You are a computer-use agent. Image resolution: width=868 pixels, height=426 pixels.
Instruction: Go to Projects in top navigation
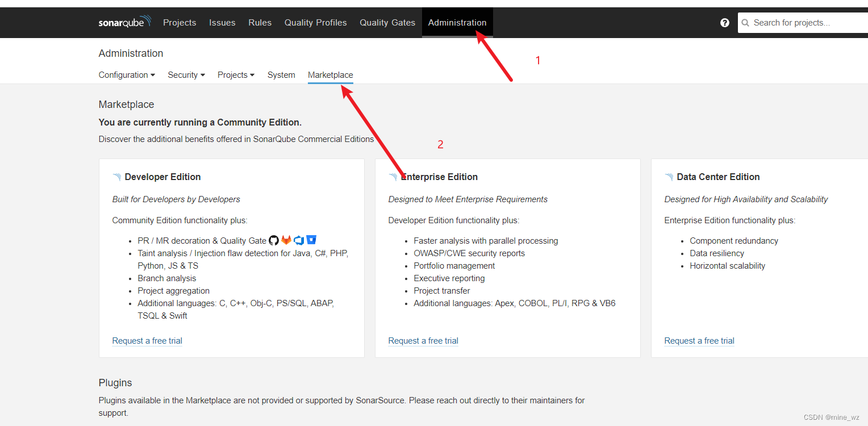(x=180, y=23)
